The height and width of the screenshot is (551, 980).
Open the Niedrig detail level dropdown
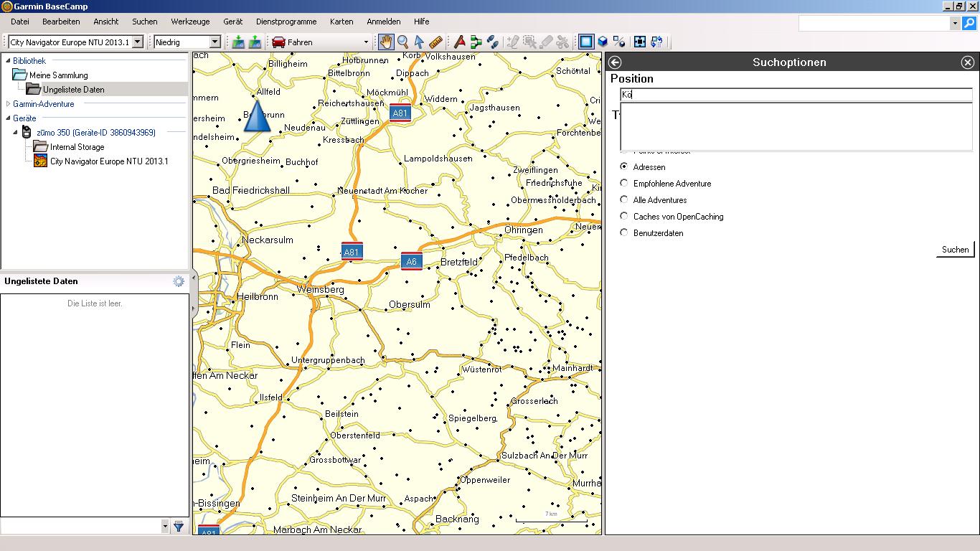coord(215,42)
